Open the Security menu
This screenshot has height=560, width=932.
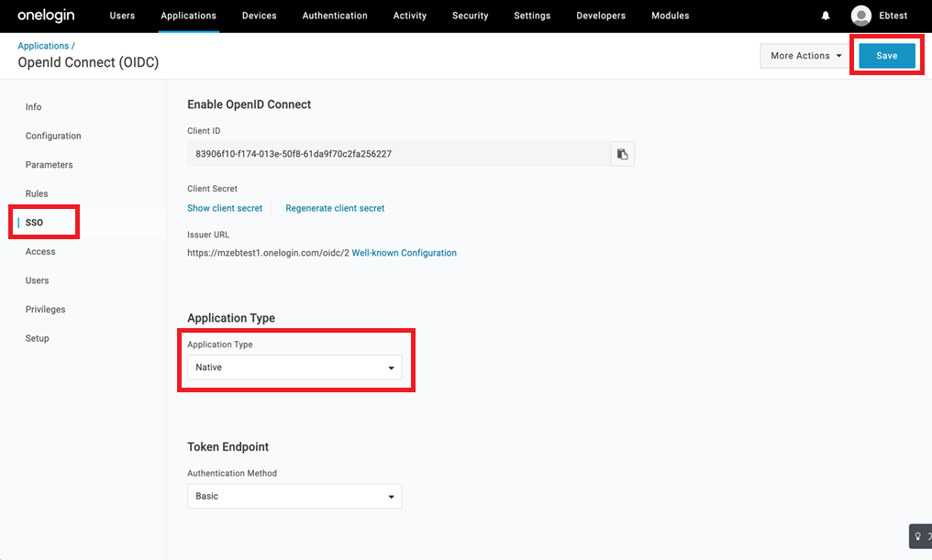[x=470, y=16]
